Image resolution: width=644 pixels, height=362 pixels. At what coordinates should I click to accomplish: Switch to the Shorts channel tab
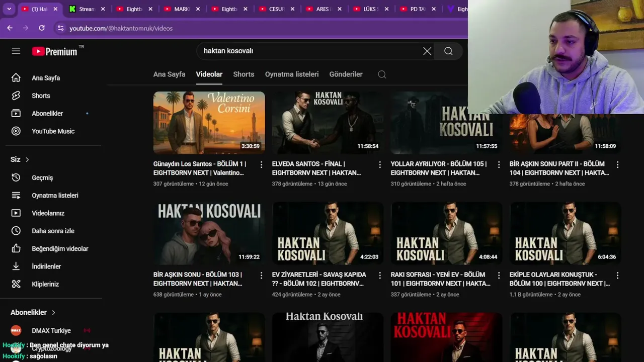point(244,74)
